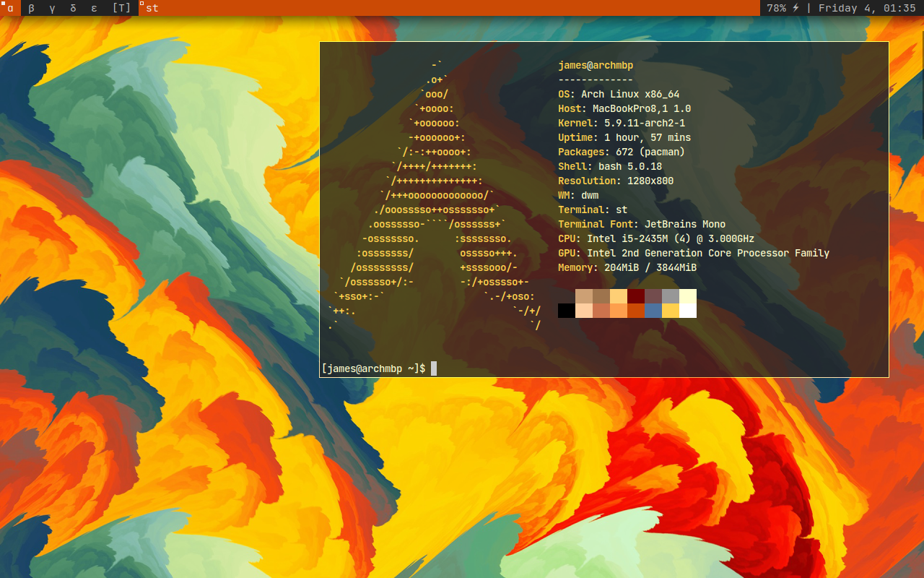Click the lightning bolt charging icon
This screenshot has width=924, height=578.
point(796,8)
